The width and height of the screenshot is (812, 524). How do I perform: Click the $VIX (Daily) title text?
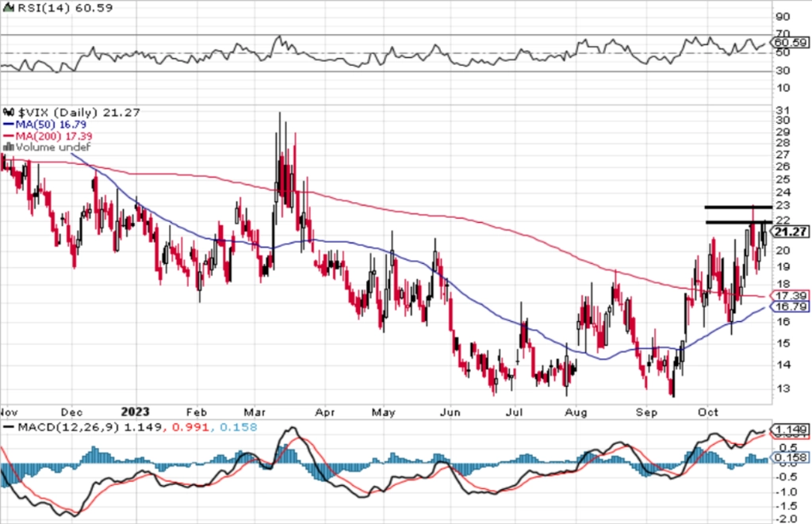(58, 113)
